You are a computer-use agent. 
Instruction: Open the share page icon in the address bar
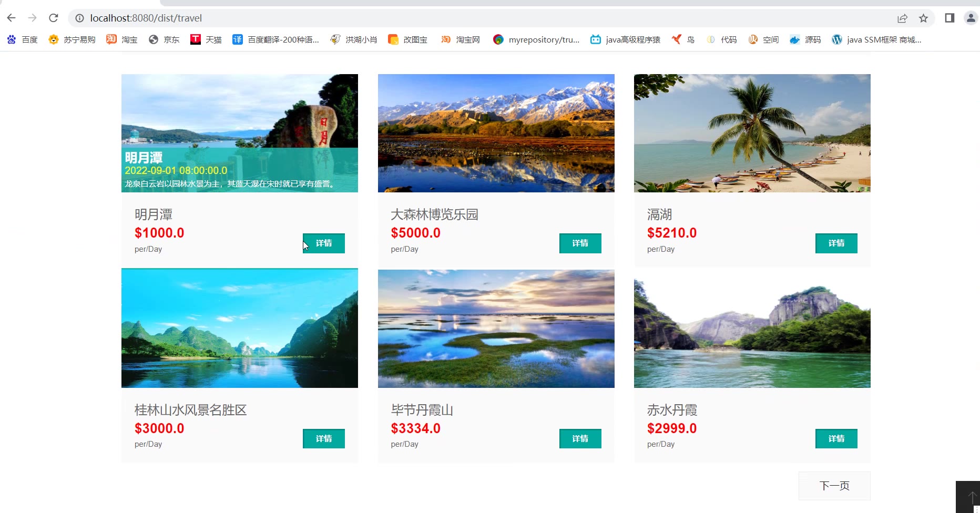coord(902,18)
